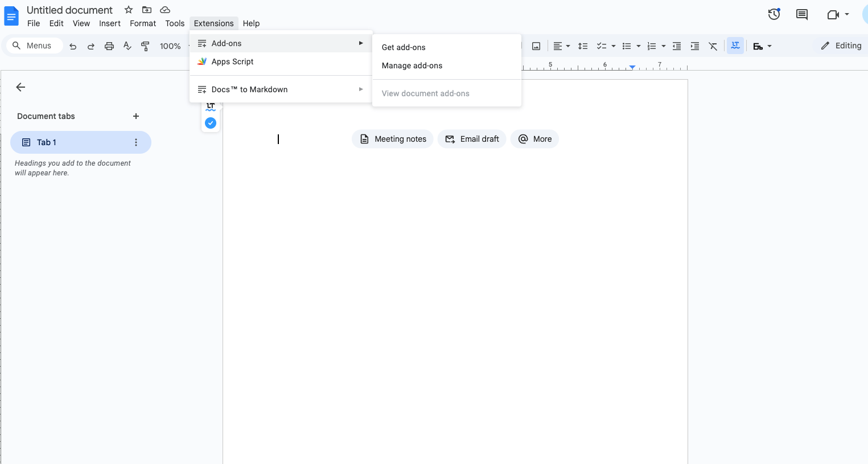
Task: Click the Redo arrow
Action: tap(91, 46)
